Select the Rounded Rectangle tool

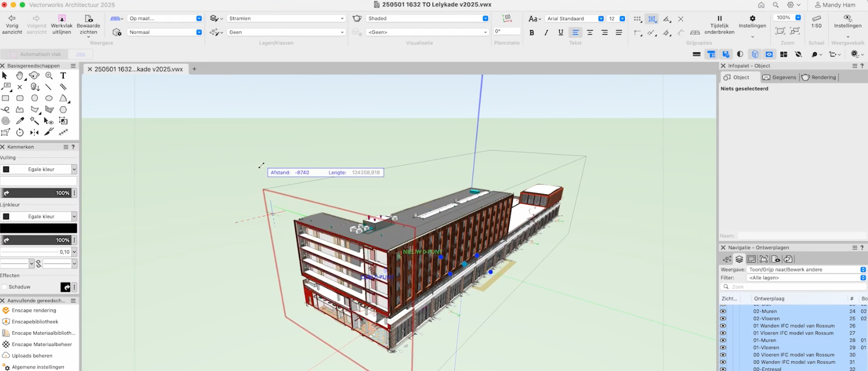tap(20, 98)
